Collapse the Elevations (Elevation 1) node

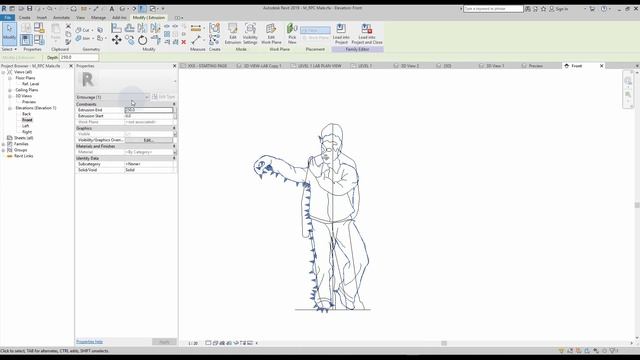point(10,108)
